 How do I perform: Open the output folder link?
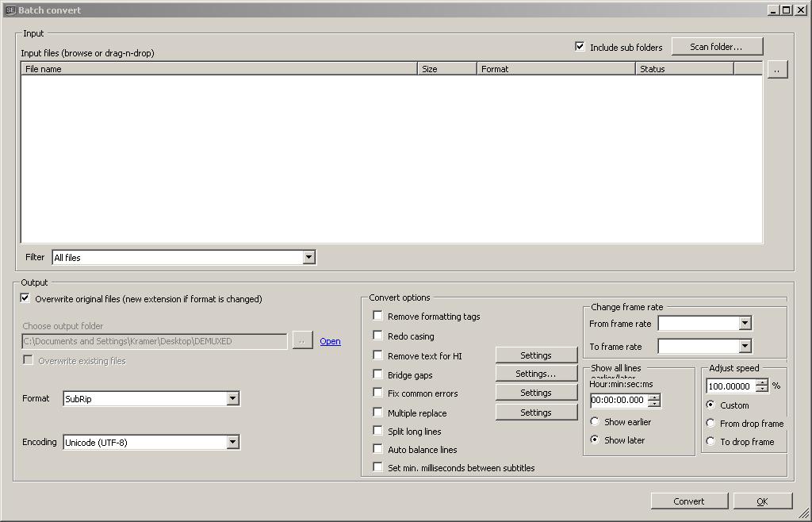[330, 341]
